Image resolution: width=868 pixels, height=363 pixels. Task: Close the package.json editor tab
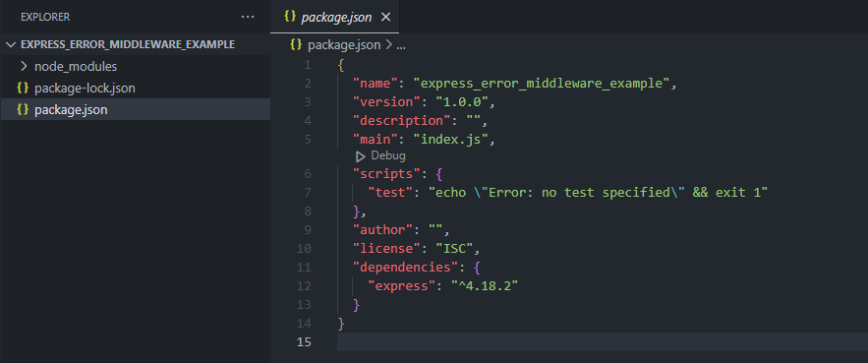pos(386,17)
